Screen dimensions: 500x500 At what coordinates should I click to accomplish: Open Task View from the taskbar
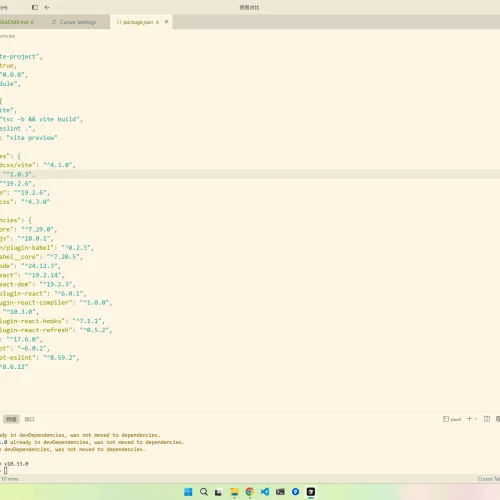tap(219, 492)
